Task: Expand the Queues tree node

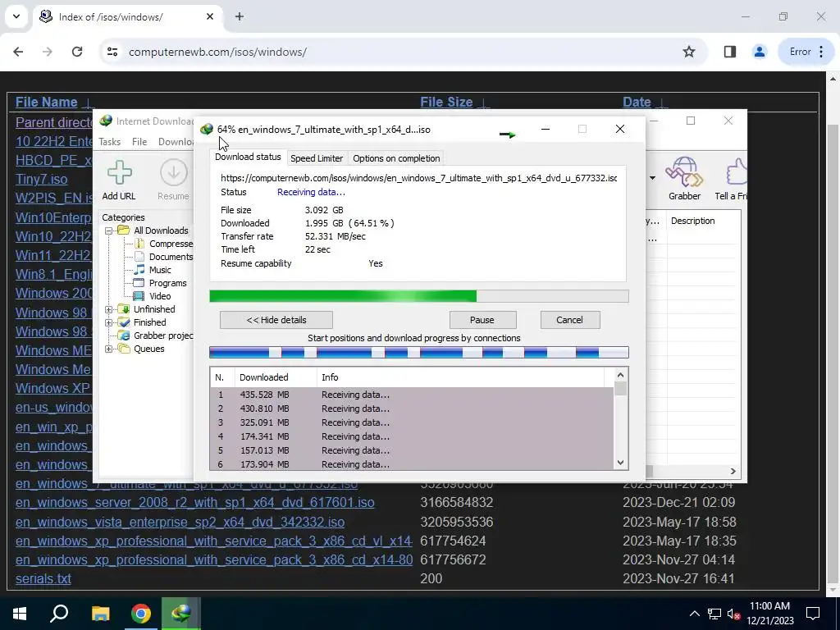Action: tap(109, 349)
